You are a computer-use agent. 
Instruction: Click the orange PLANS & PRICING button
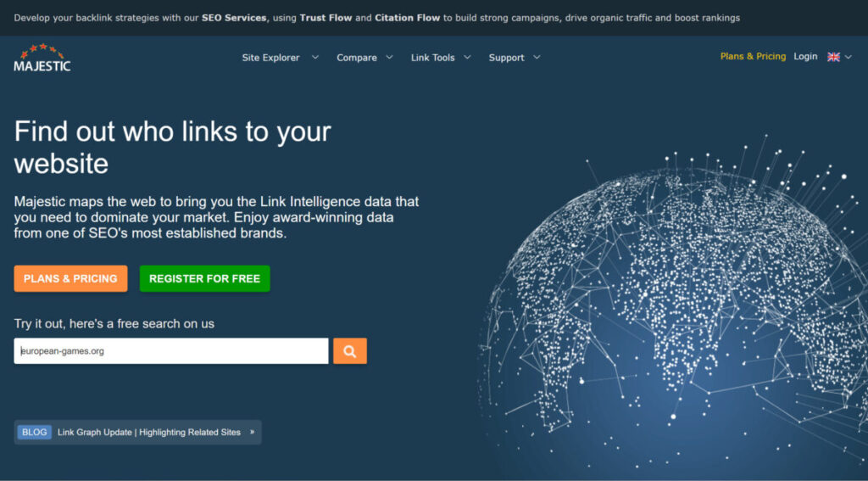coord(71,279)
